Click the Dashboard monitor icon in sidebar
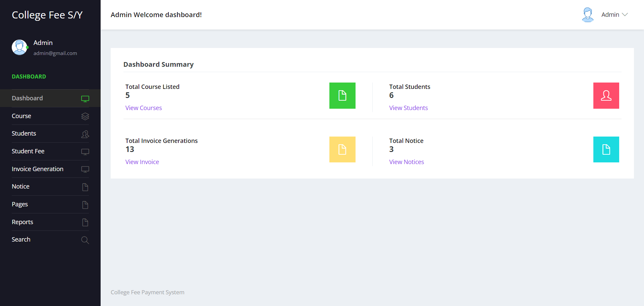 pyautogui.click(x=85, y=98)
